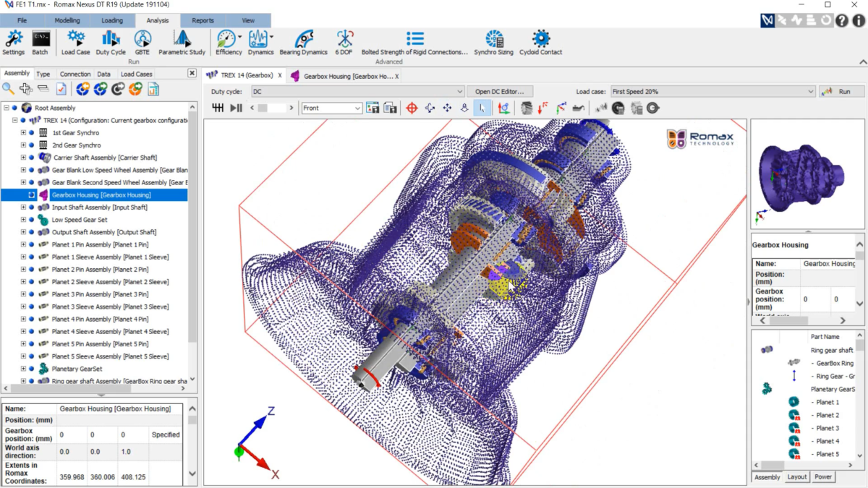Click the report chart icon in assembly toolbar
Screen dimensions: 868x488
coord(153,89)
